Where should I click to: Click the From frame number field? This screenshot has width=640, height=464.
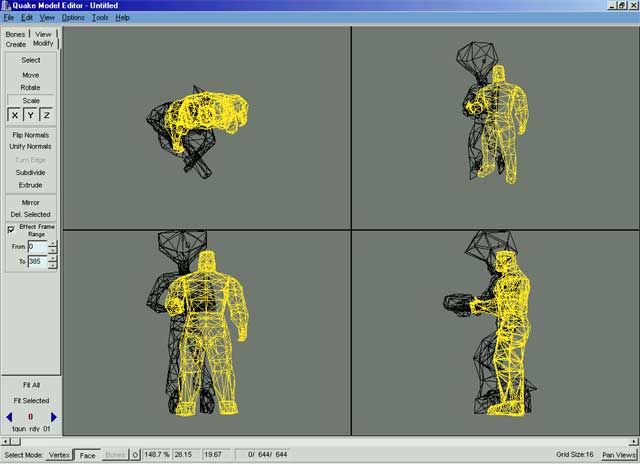click(37, 246)
